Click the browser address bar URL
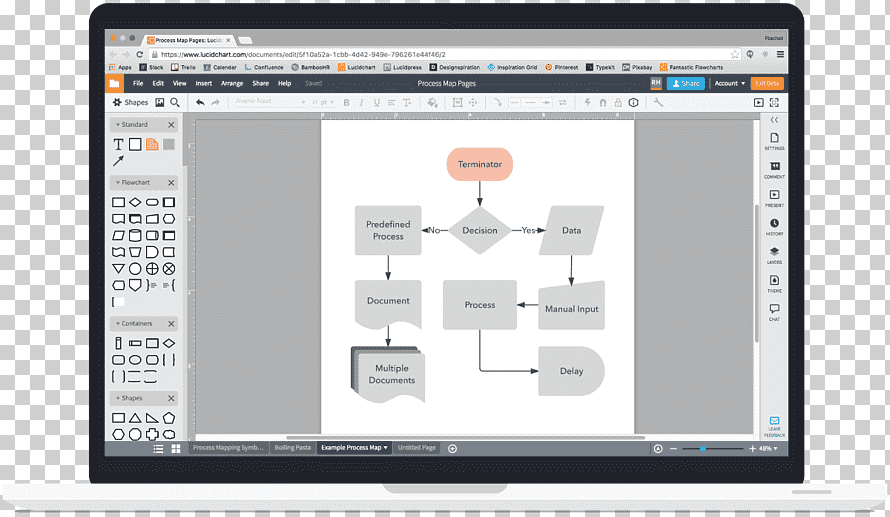 tap(303, 54)
